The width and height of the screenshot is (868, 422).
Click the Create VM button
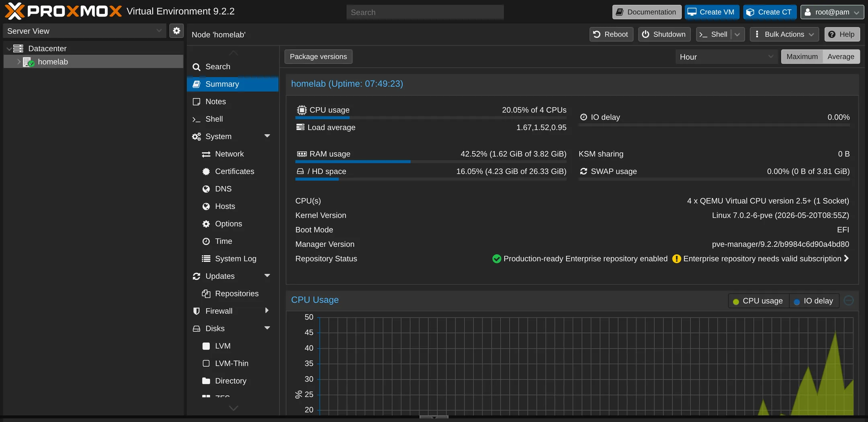coord(712,12)
